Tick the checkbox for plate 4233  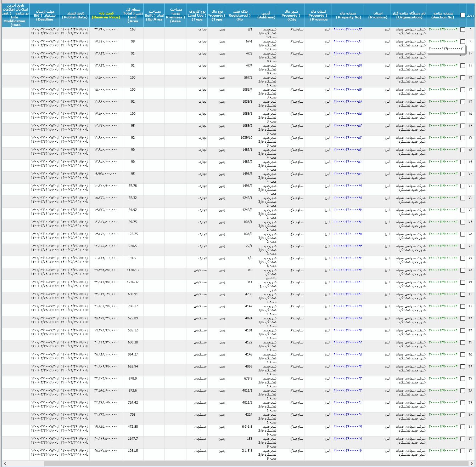coord(463,295)
